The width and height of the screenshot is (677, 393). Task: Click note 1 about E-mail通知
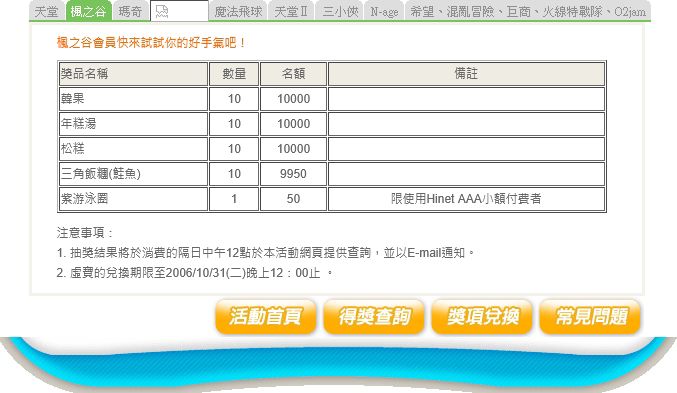pyautogui.click(x=265, y=253)
